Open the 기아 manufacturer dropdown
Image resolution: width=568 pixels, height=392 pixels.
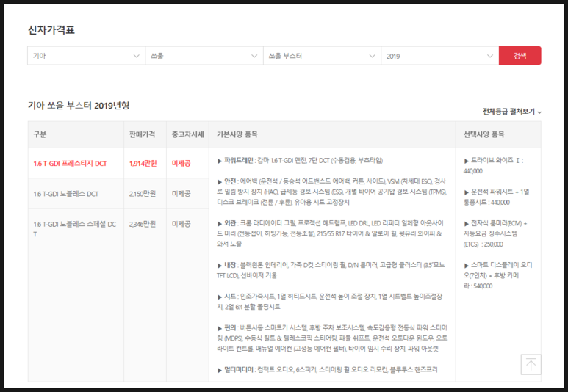[x=86, y=56]
